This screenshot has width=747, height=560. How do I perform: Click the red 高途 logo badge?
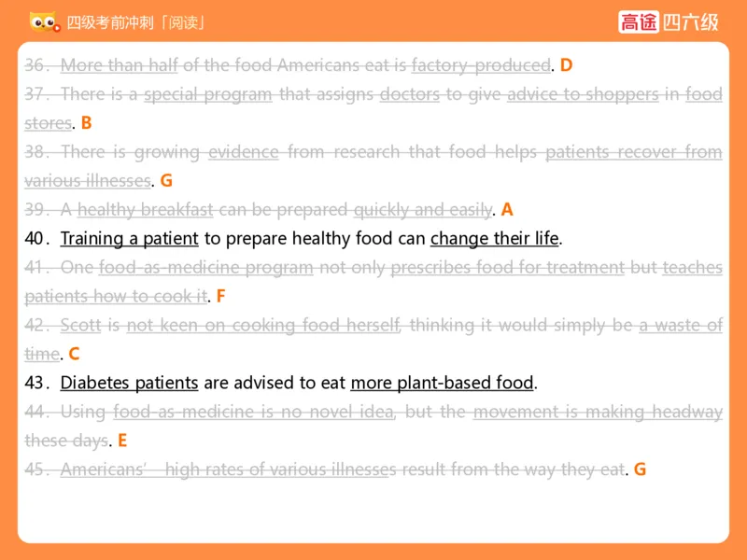coord(639,21)
